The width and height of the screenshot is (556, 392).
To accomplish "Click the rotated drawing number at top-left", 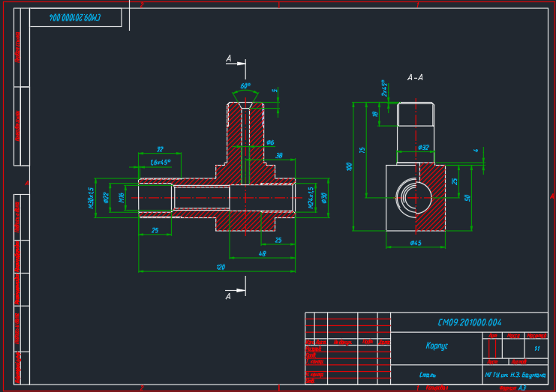I will [x=75, y=17].
